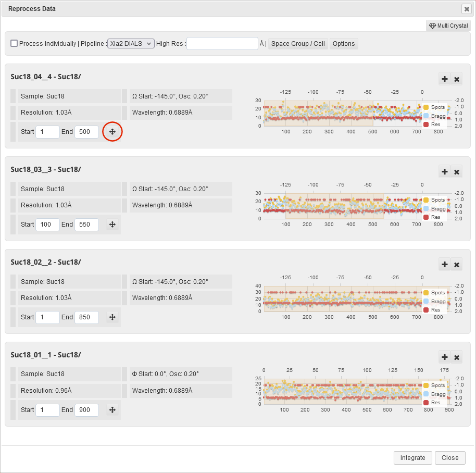Viewport: 476px width, 473px height.
Task: Enable the Process Individually checkbox
Action: [14, 44]
